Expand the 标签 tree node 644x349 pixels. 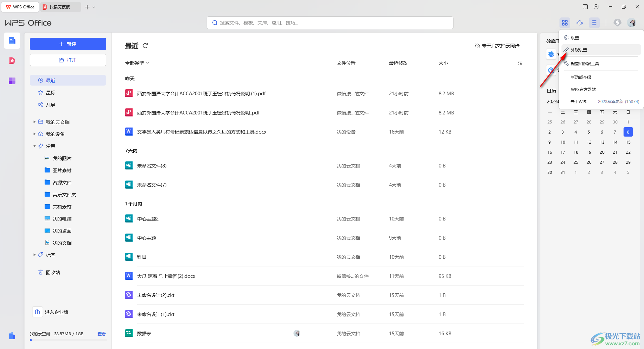(x=35, y=255)
